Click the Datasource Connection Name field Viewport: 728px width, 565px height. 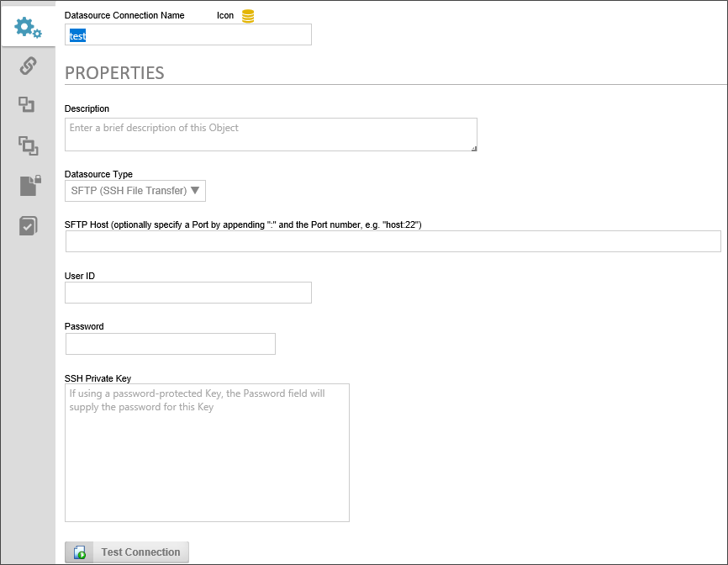coord(188,34)
